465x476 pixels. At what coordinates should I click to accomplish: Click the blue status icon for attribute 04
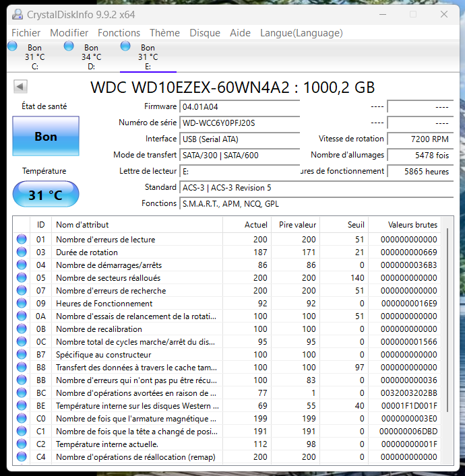[22, 265]
